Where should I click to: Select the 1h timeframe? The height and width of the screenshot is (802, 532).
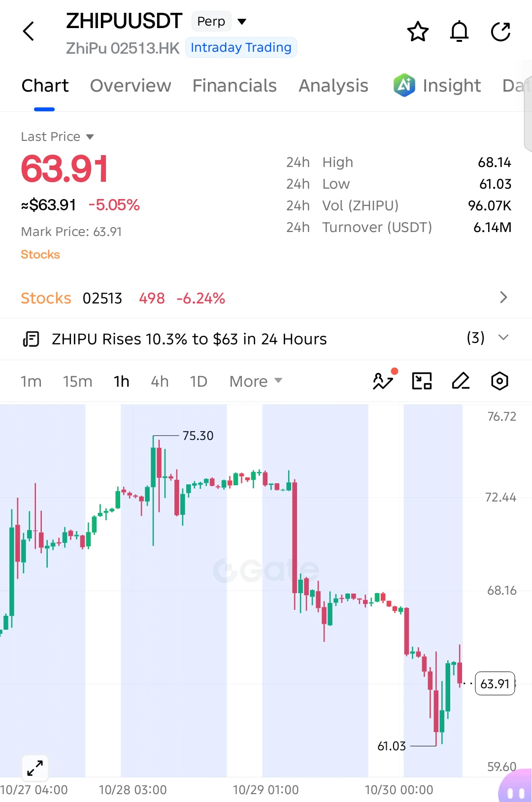[x=121, y=381]
